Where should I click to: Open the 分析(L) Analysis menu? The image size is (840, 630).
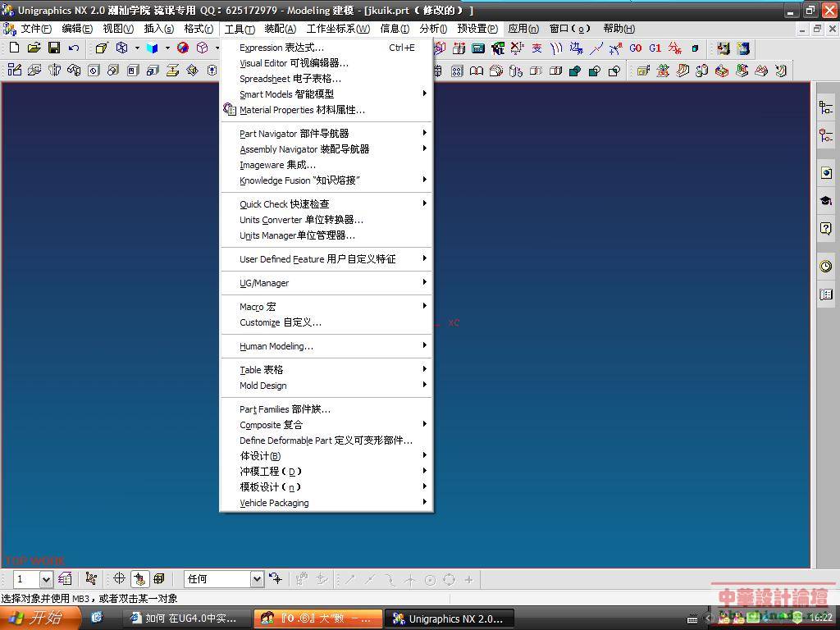433,29
